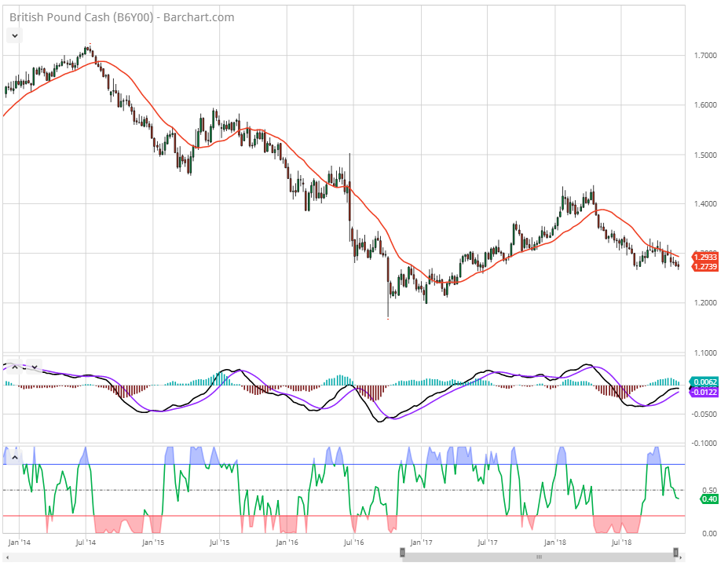Click the Jan '16 date label
Viewport: 728px width, 570px height.
[x=287, y=543]
